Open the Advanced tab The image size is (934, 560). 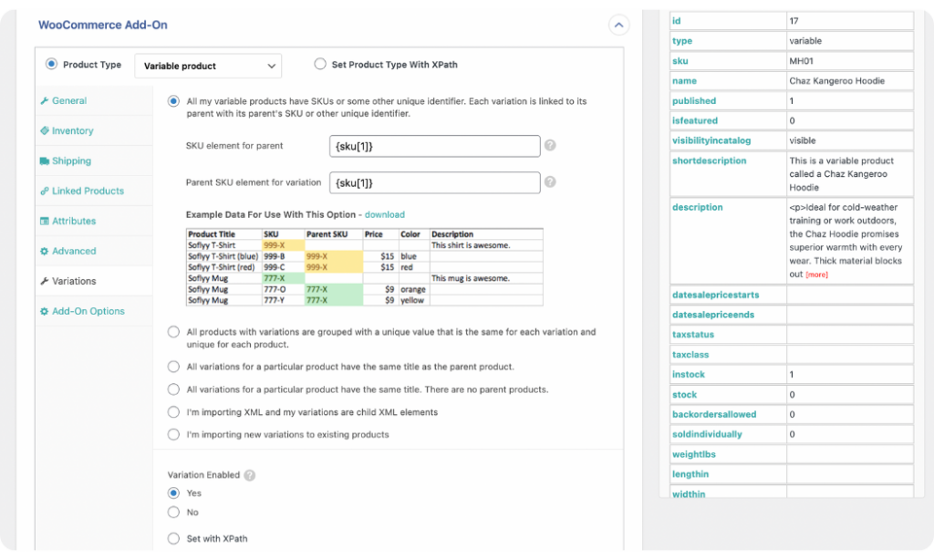[94, 251]
